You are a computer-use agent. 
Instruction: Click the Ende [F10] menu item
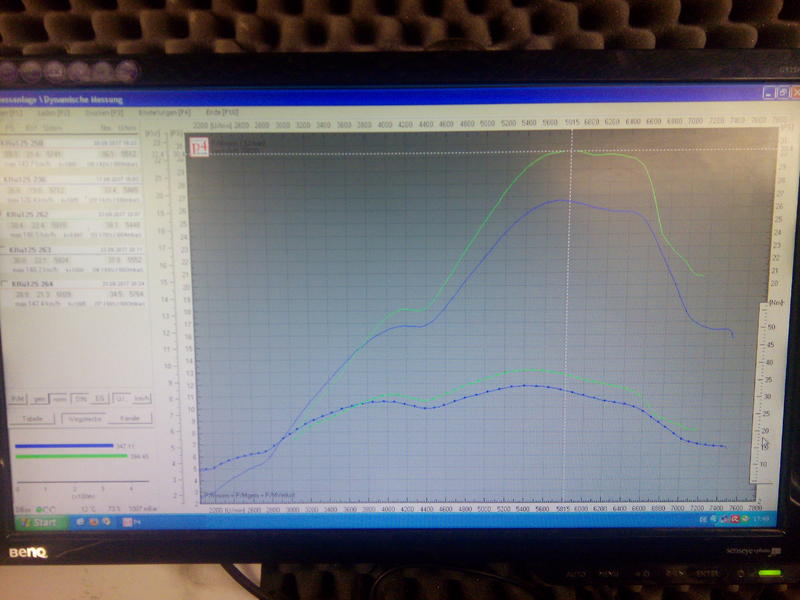(x=222, y=112)
